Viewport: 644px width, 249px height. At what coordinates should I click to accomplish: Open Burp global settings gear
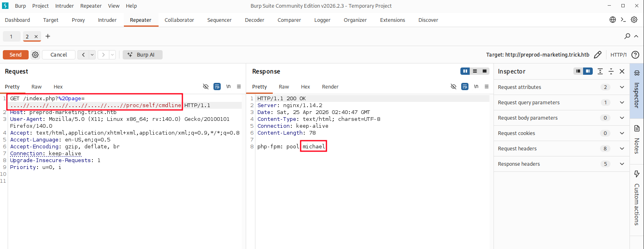tap(634, 20)
